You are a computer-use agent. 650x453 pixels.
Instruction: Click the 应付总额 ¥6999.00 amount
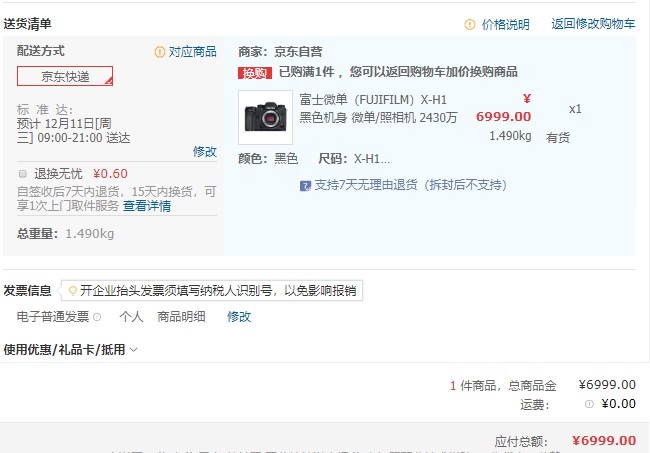(604, 441)
